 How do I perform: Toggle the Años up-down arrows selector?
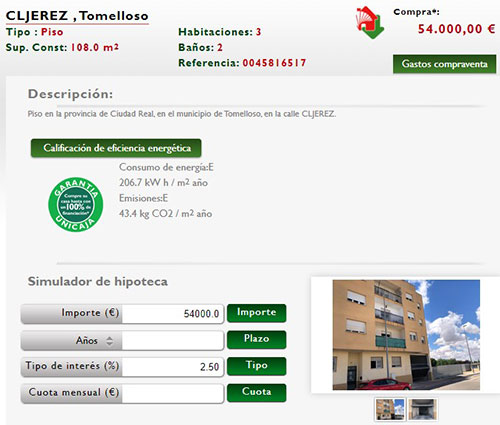[x=109, y=341]
